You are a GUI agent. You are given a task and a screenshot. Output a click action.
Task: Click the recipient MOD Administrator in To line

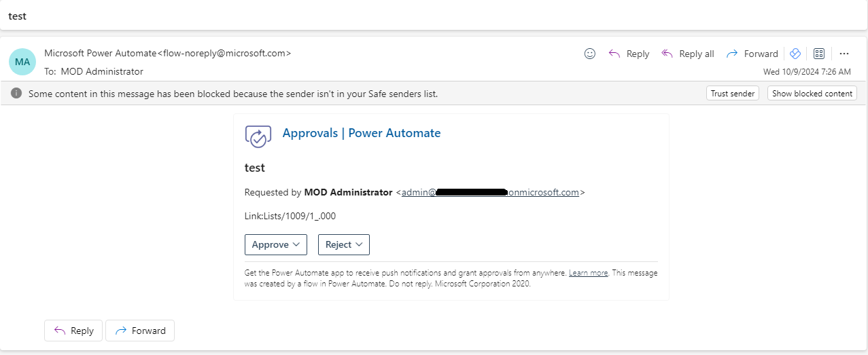pyautogui.click(x=102, y=71)
